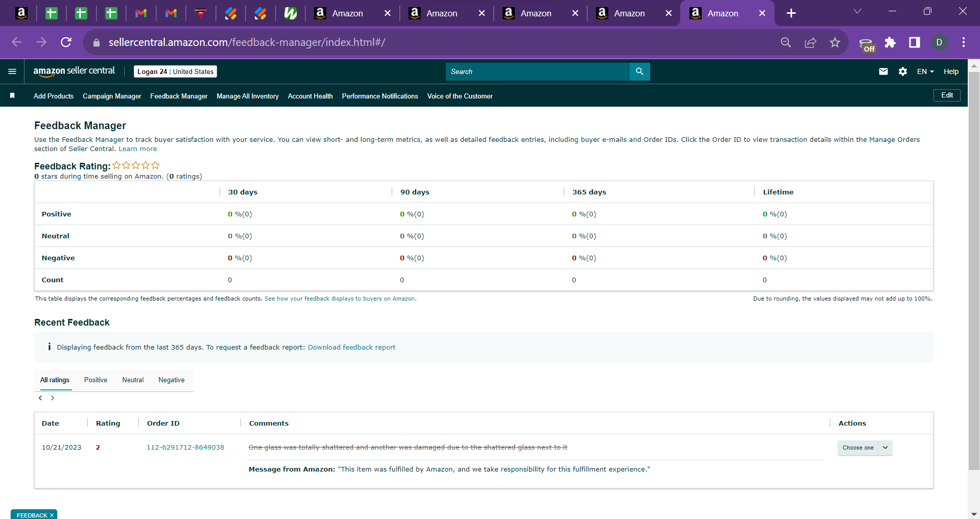980x519 pixels.
Task: Toggle the browser side panel icon
Action: pyautogui.click(x=915, y=42)
